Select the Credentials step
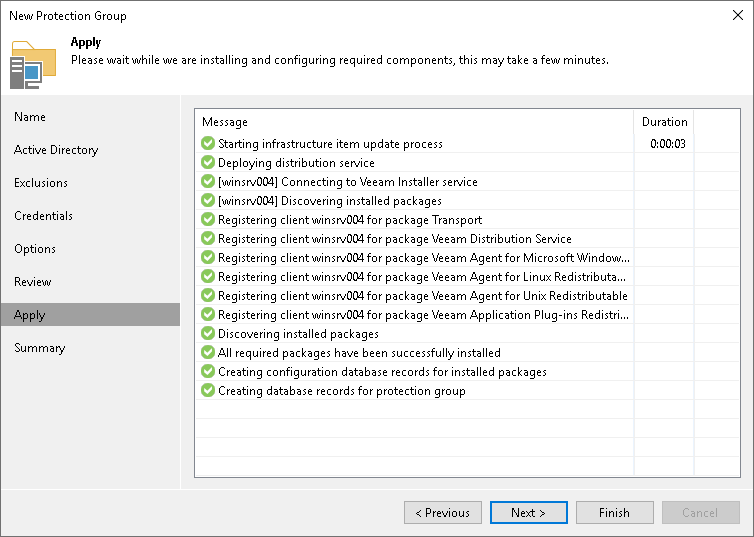This screenshot has width=754, height=537. (43, 216)
